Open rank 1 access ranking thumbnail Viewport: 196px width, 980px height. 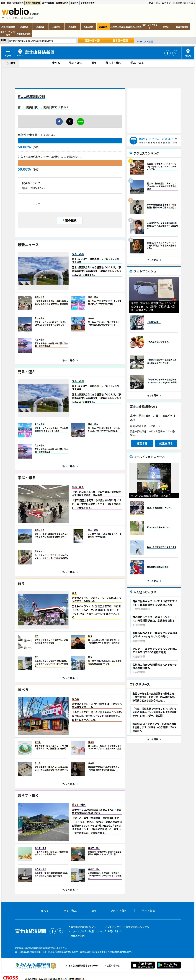coord(137,167)
